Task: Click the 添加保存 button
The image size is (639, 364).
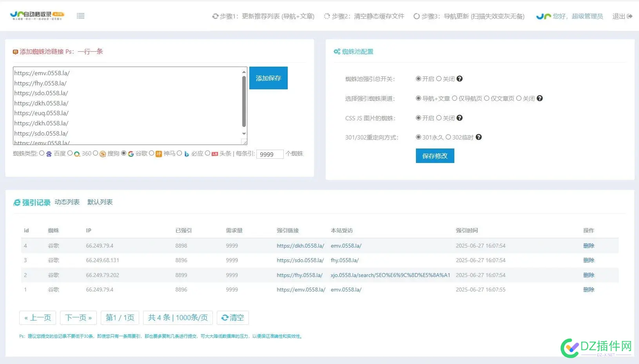Action: pyautogui.click(x=268, y=78)
